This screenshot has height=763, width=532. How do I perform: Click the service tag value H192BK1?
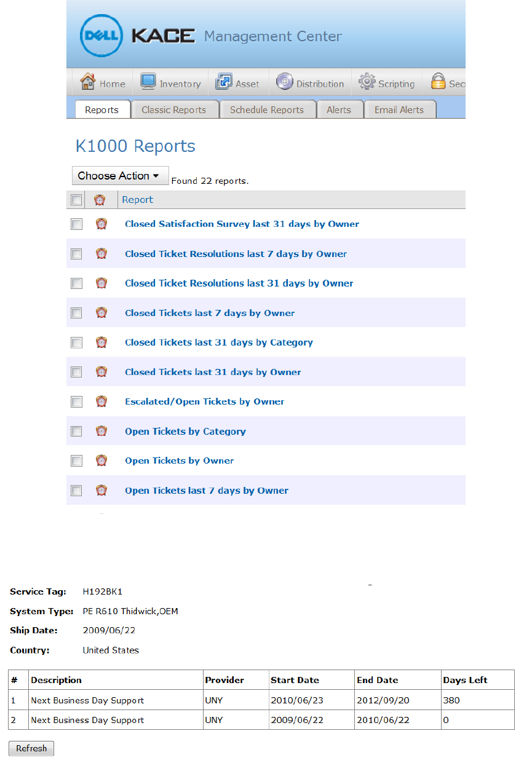point(103,591)
